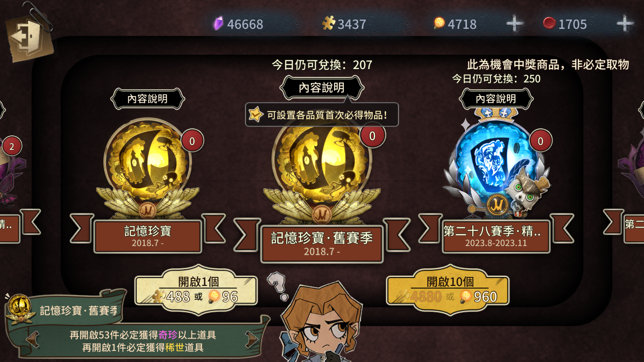Tap the inspiration lightbulb currency icon
This screenshot has height=362, width=644.
pyautogui.click(x=439, y=23)
